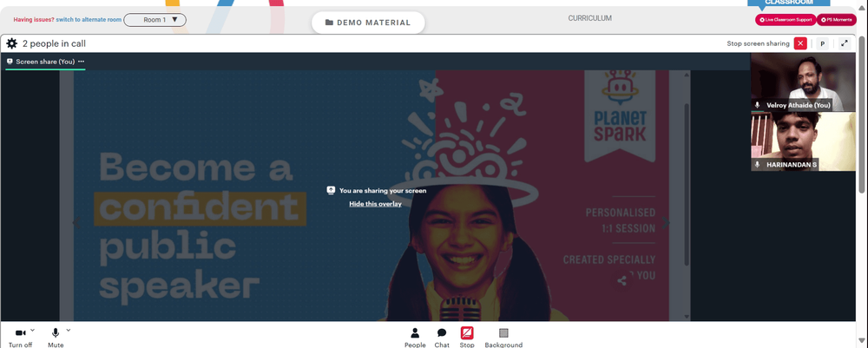Stop screen share from bottom toolbar
868x348 pixels.
[x=467, y=338]
